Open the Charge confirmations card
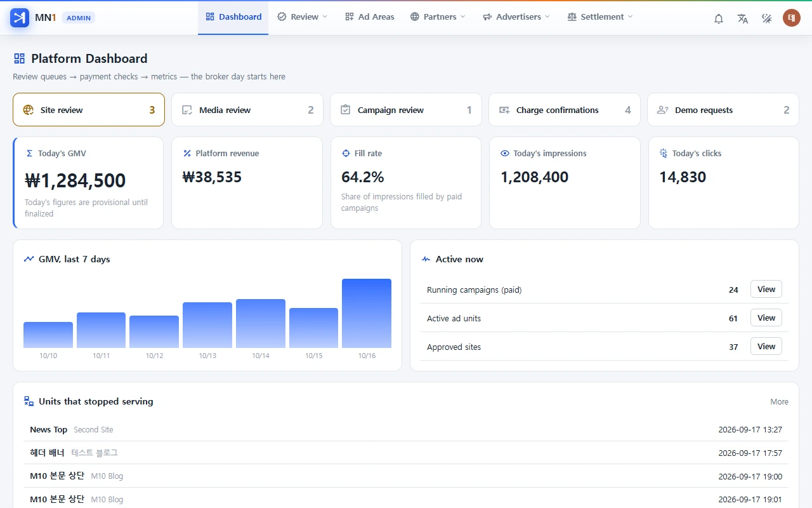Image resolution: width=812 pixels, height=508 pixels. pyautogui.click(x=565, y=110)
